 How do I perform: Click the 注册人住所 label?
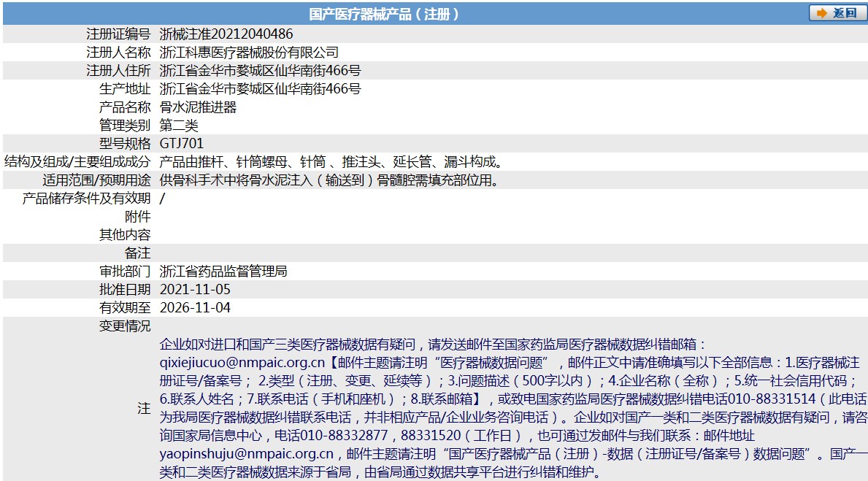point(118,71)
